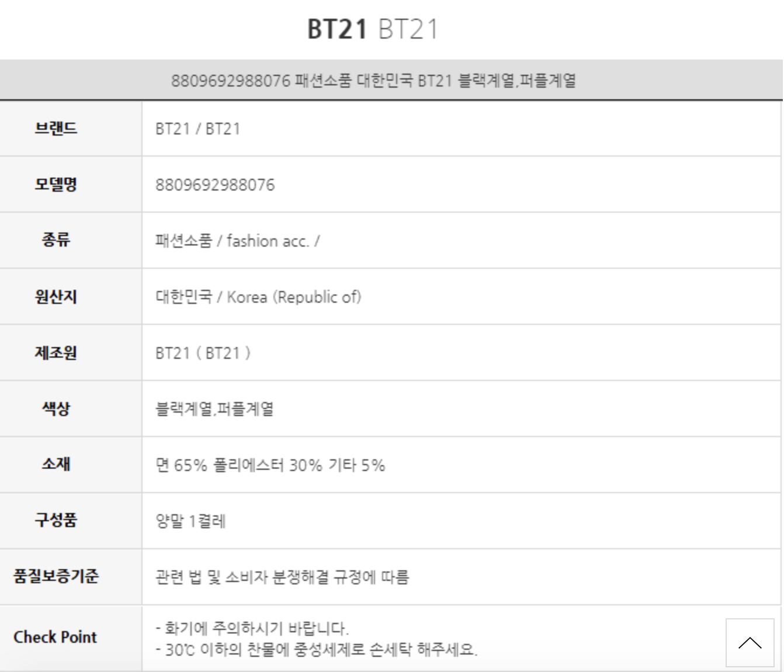This screenshot has height=672, width=784.
Task: Click the Korea (Republic of) origin text
Action: click(x=294, y=297)
